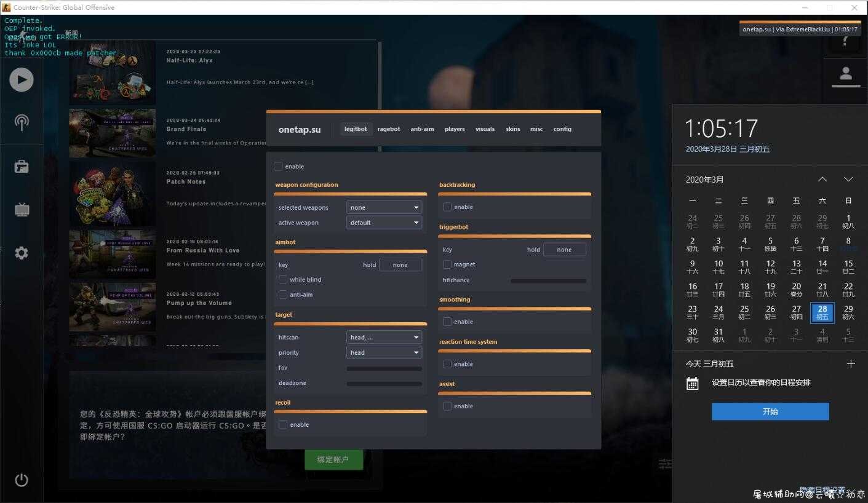This screenshot has width=868, height=503.
Task: Click the power quit icon
Action: click(22, 480)
